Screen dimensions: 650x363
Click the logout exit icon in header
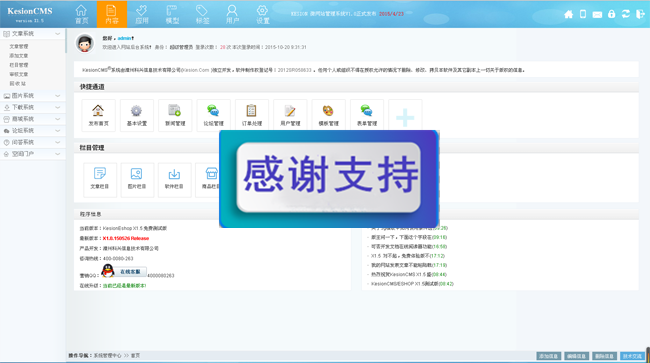pos(640,14)
